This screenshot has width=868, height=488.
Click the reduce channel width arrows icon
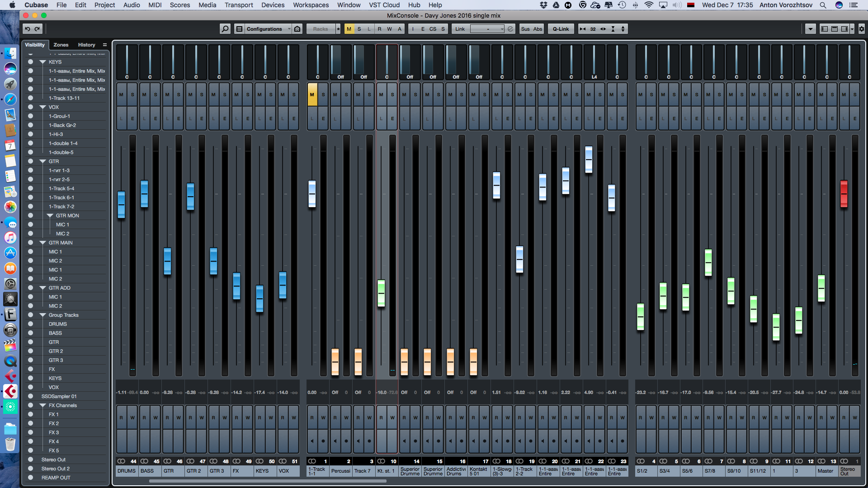[x=583, y=29]
